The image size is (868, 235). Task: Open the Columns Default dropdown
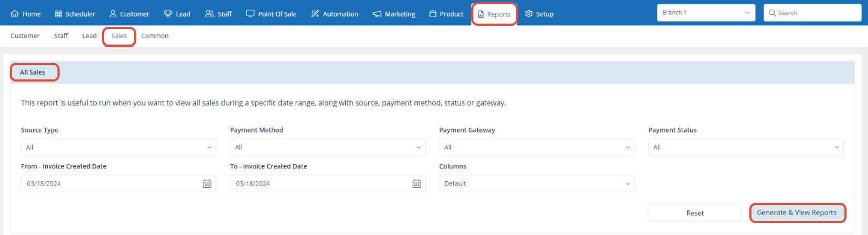tap(537, 183)
